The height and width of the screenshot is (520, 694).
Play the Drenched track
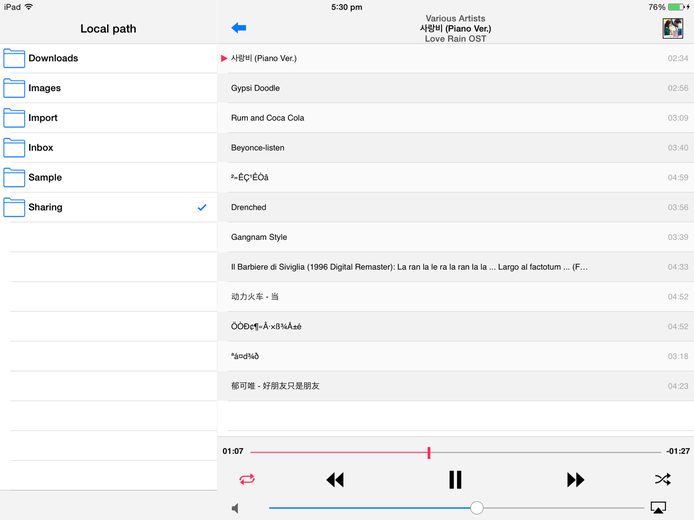click(455, 207)
